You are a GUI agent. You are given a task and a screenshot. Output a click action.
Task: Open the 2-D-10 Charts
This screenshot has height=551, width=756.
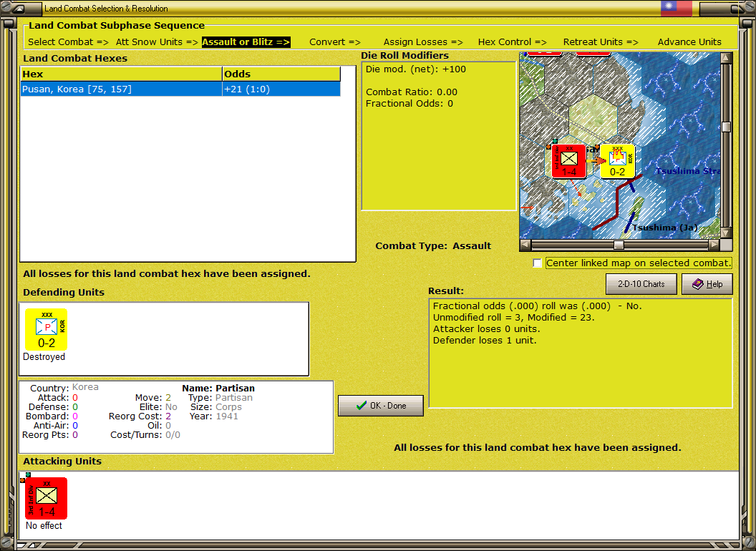(x=641, y=284)
